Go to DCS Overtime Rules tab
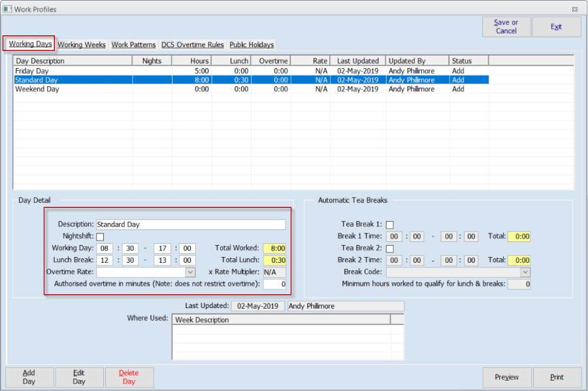Image resolution: width=588 pixels, height=391 pixels. 192,45
